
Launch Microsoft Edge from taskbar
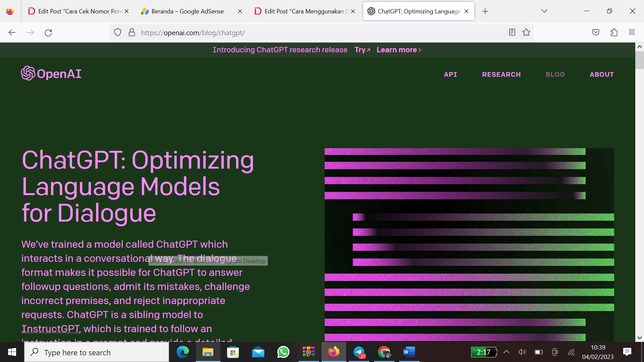(x=183, y=352)
